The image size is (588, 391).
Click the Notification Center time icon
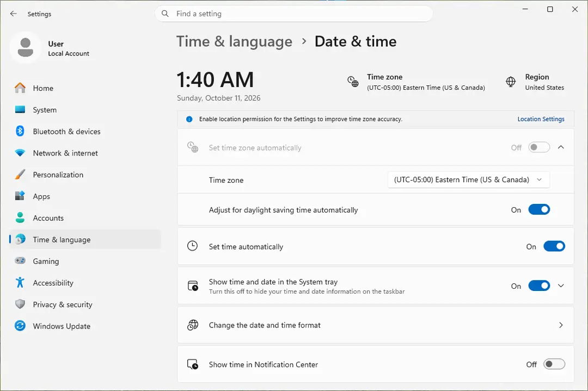(x=193, y=364)
